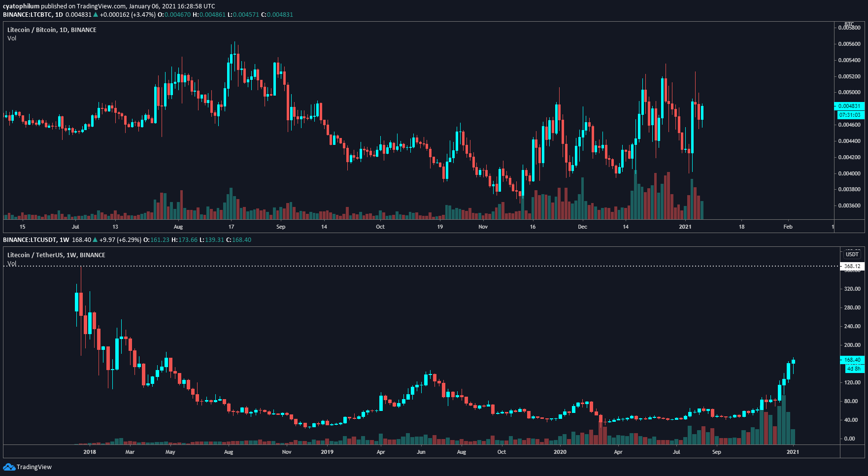The height and width of the screenshot is (476, 868).
Task: Click the current price tag 0.004831 on the price axis
Action: pyautogui.click(x=849, y=106)
